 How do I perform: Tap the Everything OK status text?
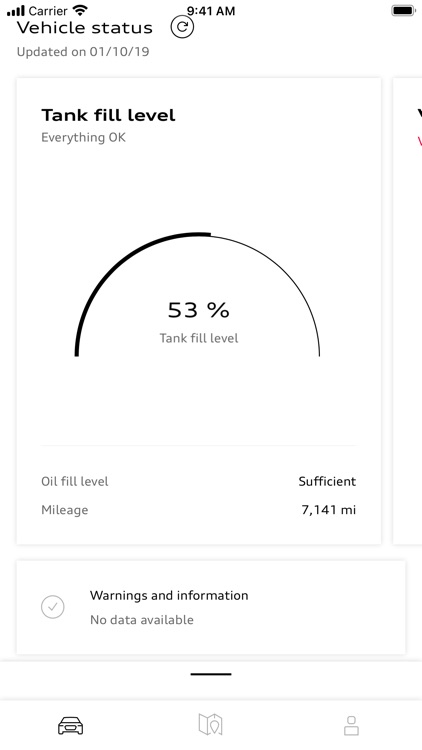point(83,138)
